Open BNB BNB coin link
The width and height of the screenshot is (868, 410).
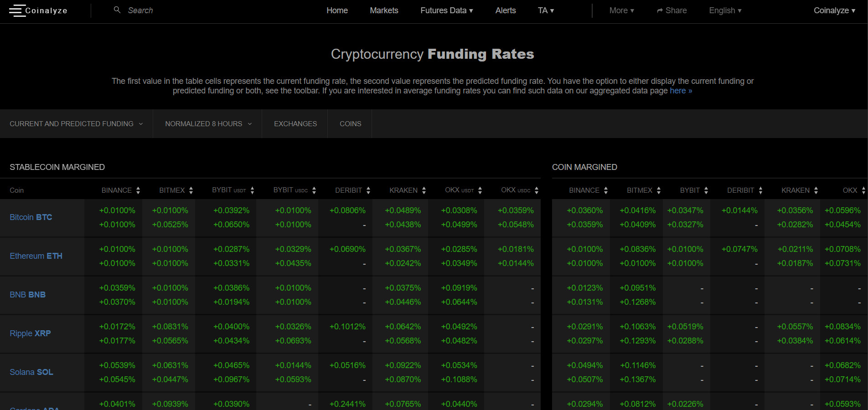(x=28, y=295)
